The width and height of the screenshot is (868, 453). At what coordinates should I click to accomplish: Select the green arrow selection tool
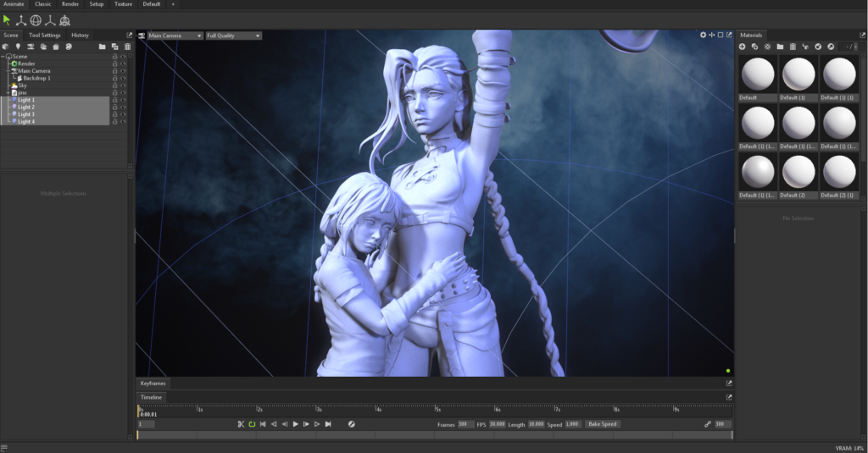(x=7, y=20)
